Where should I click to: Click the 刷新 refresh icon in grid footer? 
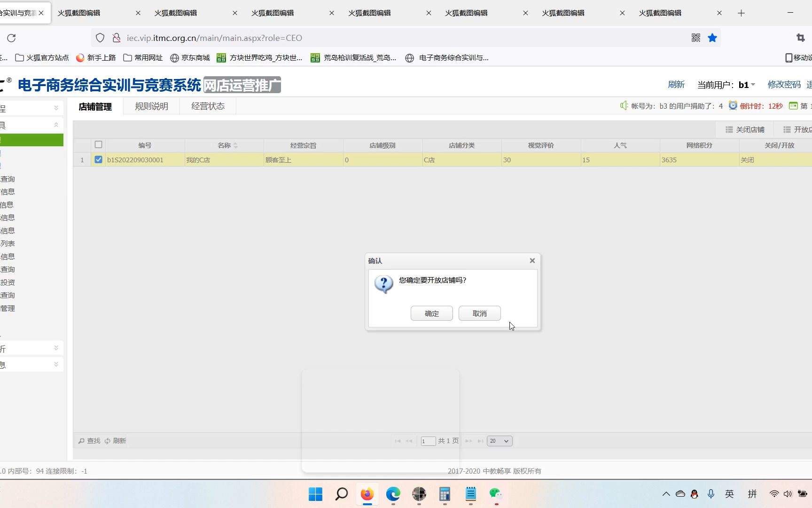(x=107, y=441)
